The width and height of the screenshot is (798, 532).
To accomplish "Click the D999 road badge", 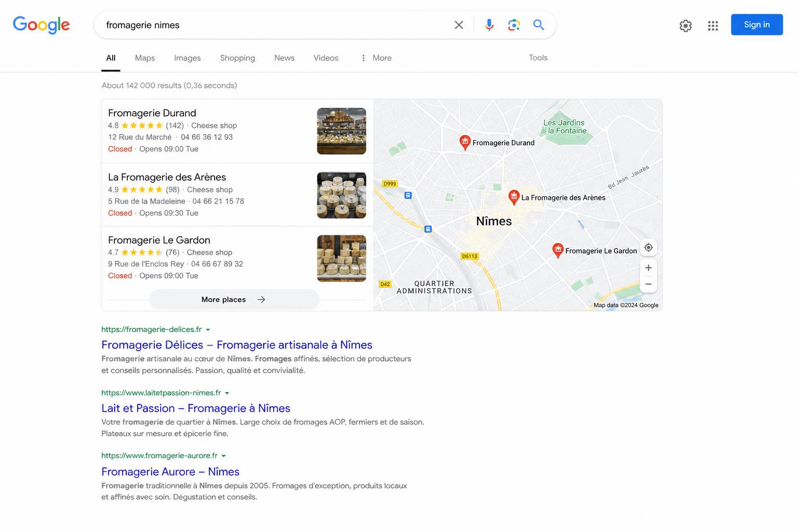I will (x=390, y=183).
